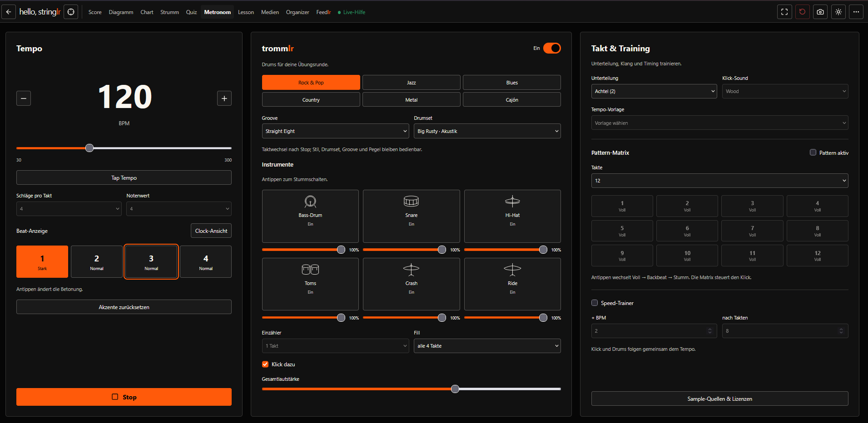This screenshot has height=423, width=868.
Task: Open Sample-Quellen & Lizenzen
Action: tap(720, 398)
